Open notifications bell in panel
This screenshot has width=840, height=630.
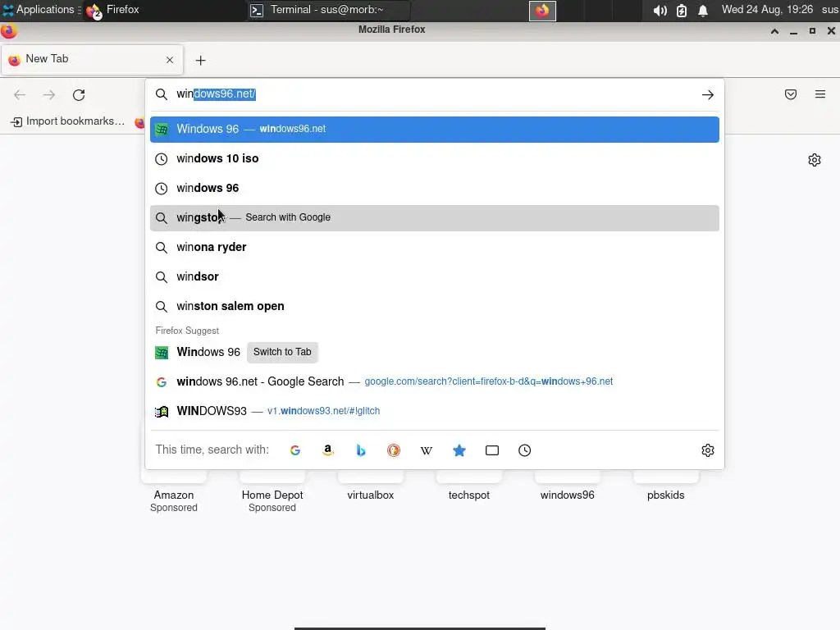(x=703, y=10)
